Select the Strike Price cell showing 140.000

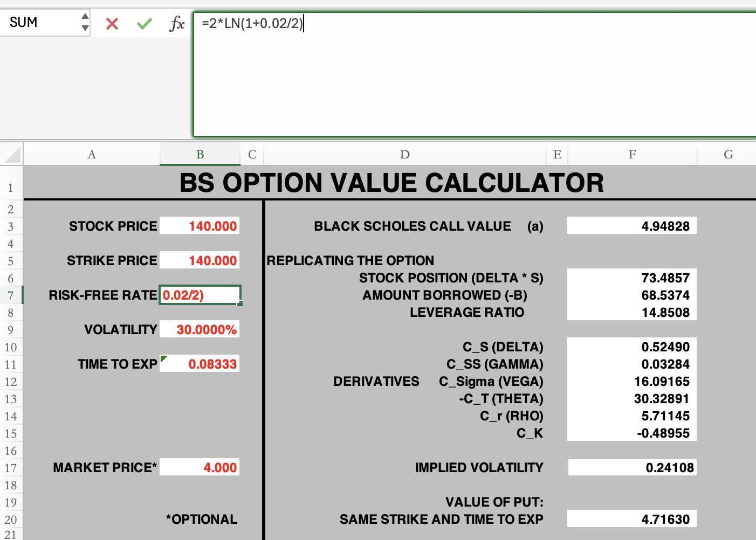[x=200, y=260]
